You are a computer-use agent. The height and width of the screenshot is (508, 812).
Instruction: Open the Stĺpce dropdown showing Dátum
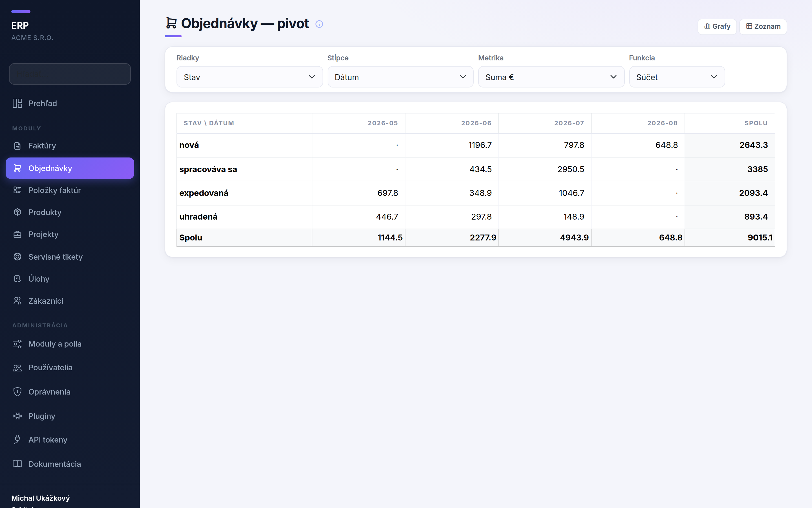point(400,77)
